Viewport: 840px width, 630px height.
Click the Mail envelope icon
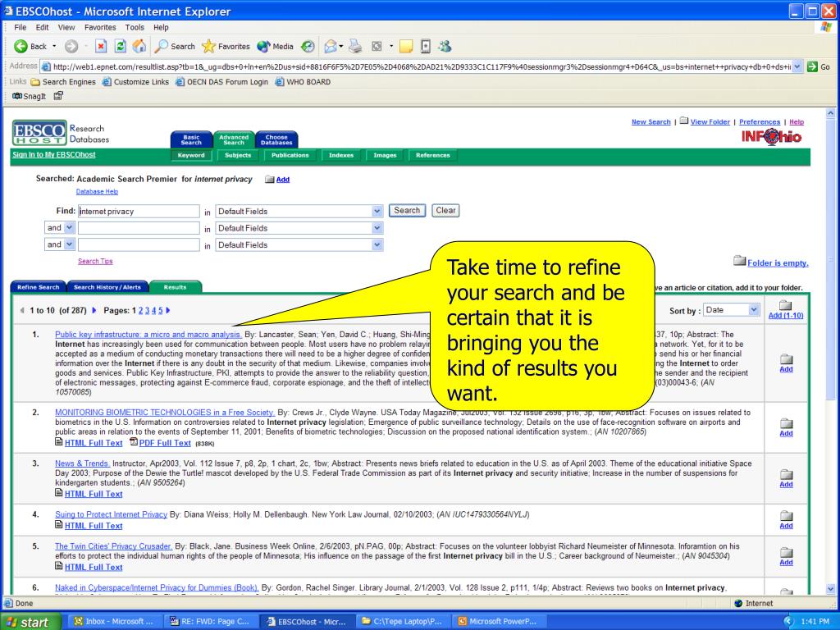331,47
